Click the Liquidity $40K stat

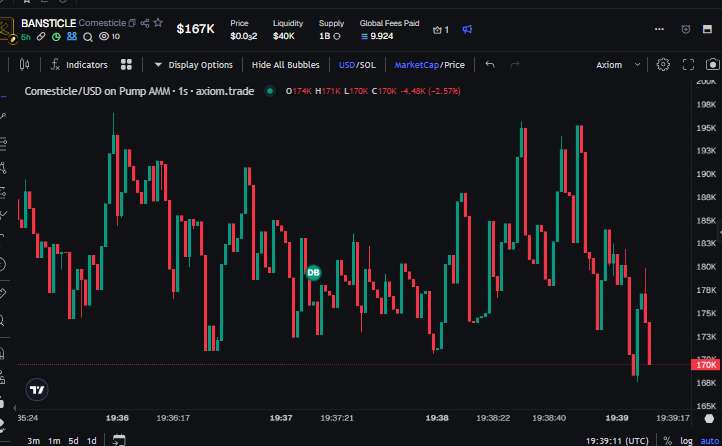pyautogui.click(x=288, y=29)
